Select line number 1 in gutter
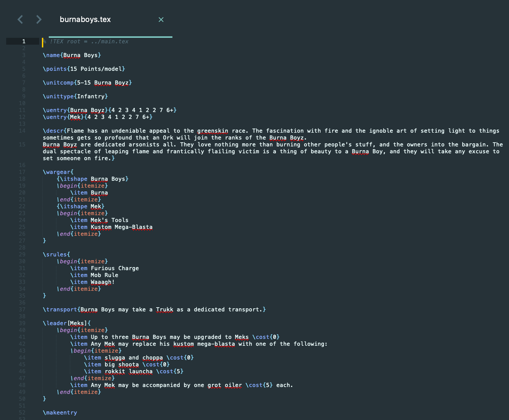Screen dimensions: 509x420 24,41
